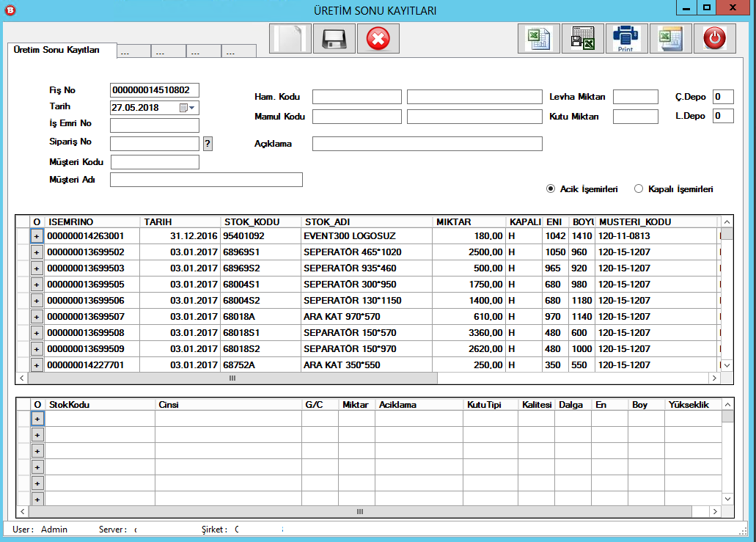Sort the grid by the MIKTAR column header
The image size is (756, 542).
point(468,221)
